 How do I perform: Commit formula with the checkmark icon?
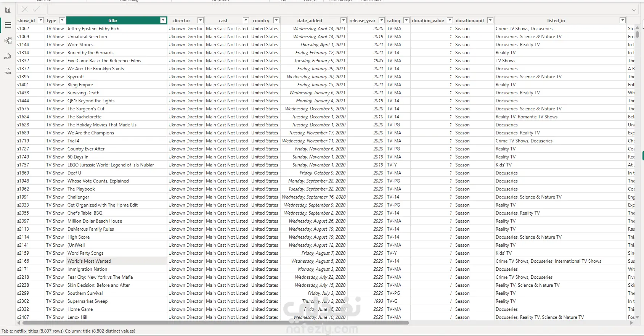pos(36,9)
